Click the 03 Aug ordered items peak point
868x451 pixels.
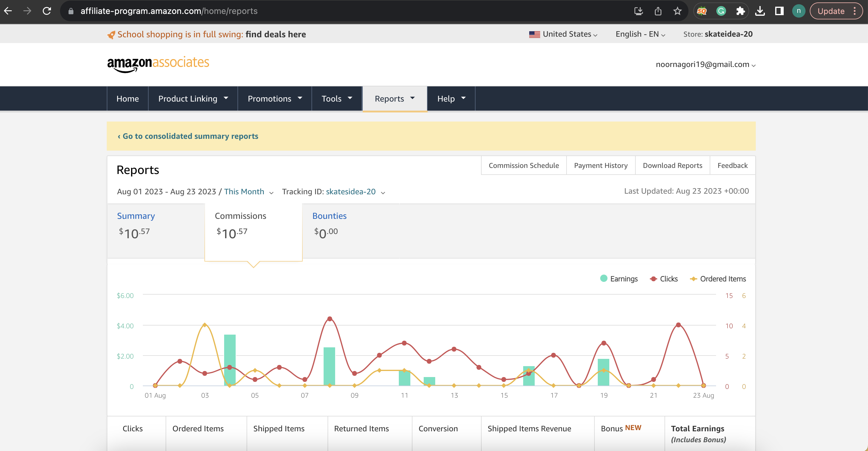coord(205,325)
